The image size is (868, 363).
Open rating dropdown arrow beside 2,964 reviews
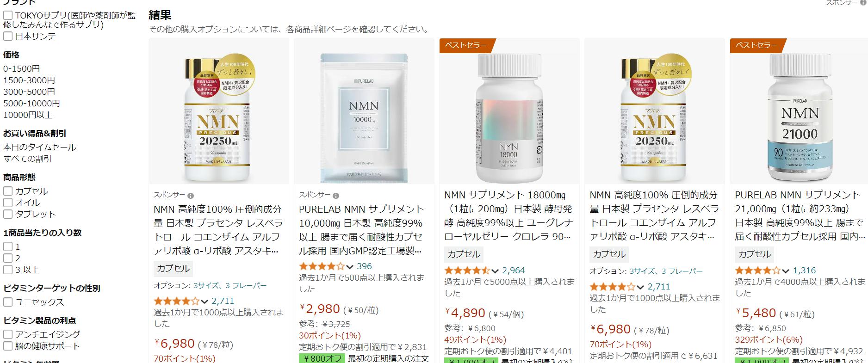coord(495,271)
